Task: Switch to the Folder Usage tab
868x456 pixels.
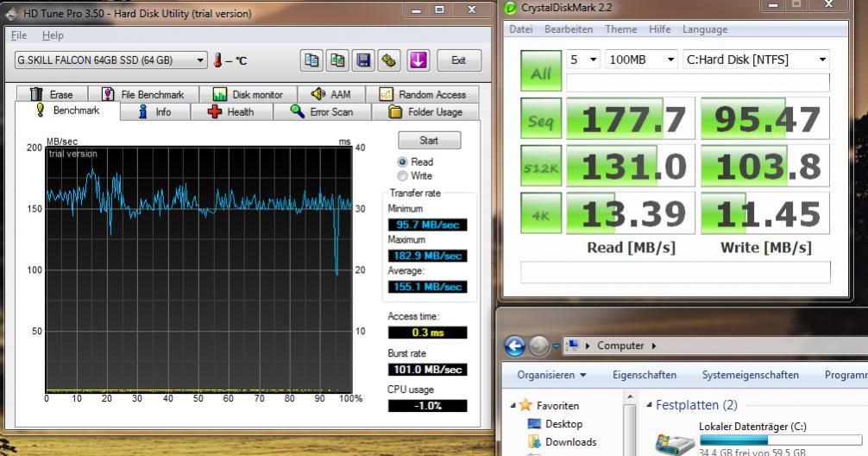Action: tap(425, 112)
